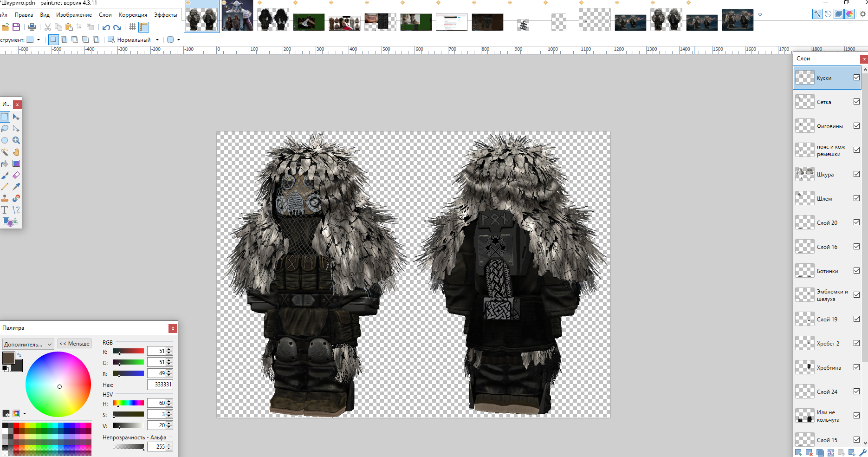The height and width of the screenshot is (457, 868).
Task: Open the Изображение menu
Action: [74, 15]
